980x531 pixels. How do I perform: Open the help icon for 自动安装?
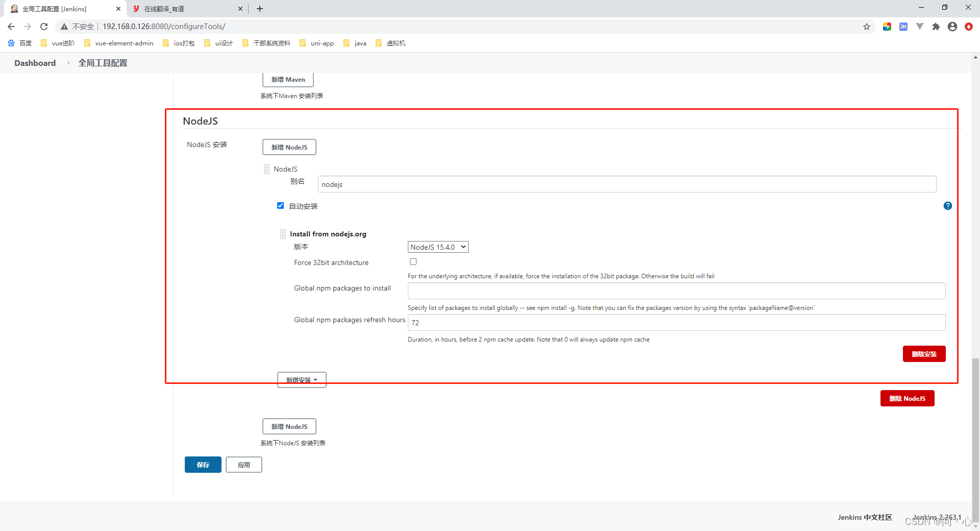(948, 206)
